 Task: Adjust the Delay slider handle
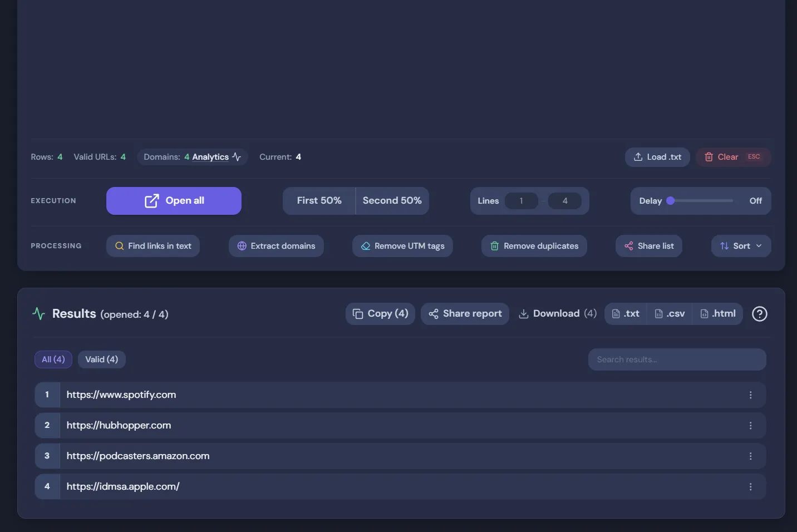671,201
